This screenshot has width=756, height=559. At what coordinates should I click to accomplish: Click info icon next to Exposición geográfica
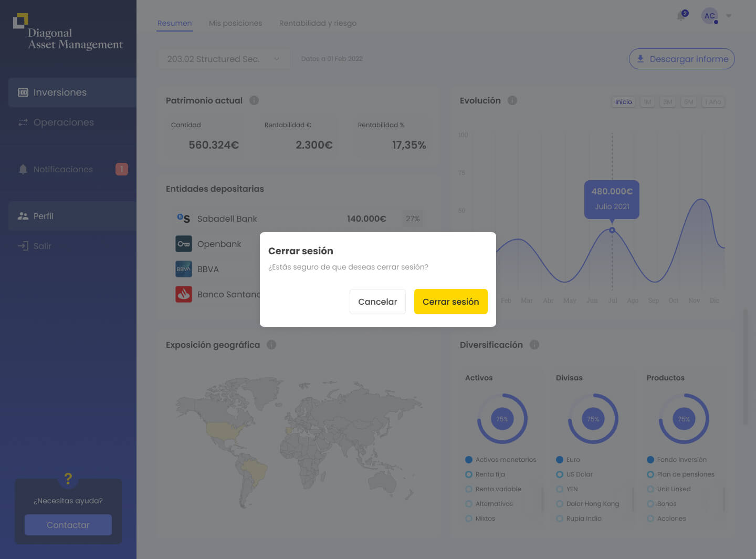[271, 345]
